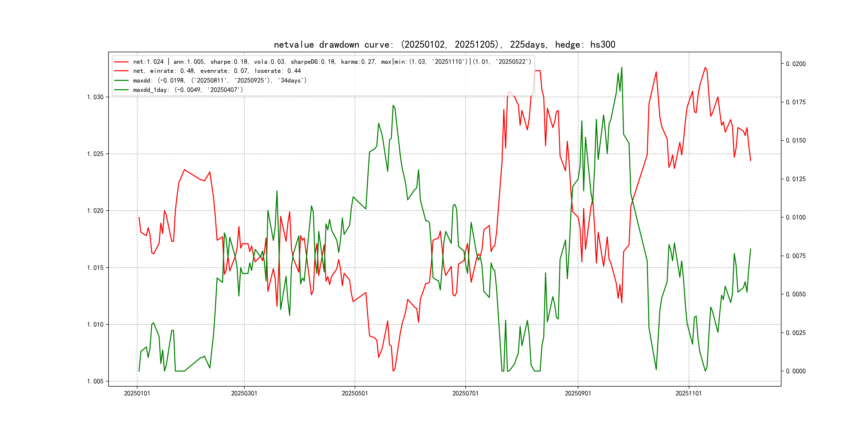This screenshot has height=434, width=868.
Task: Click the 0.0200 right axis tick label
Action: 796,64
